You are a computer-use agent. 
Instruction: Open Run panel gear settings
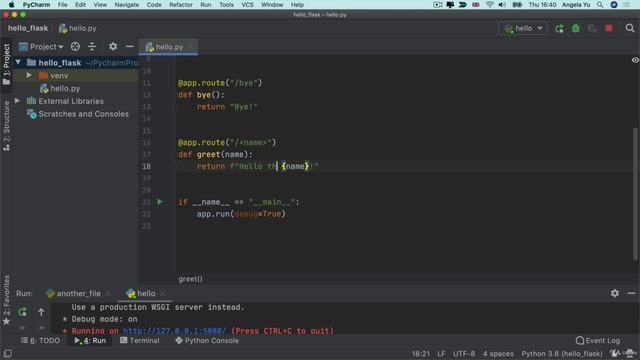(x=615, y=293)
